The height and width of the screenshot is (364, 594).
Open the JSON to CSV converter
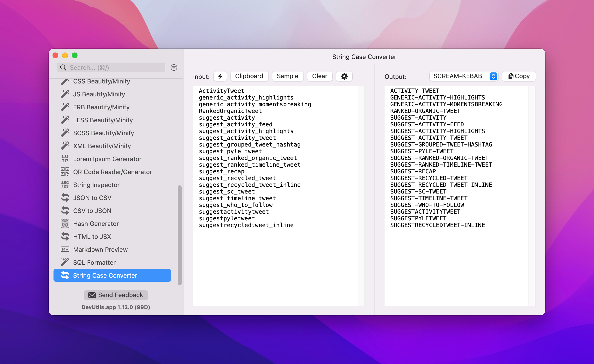(92, 198)
